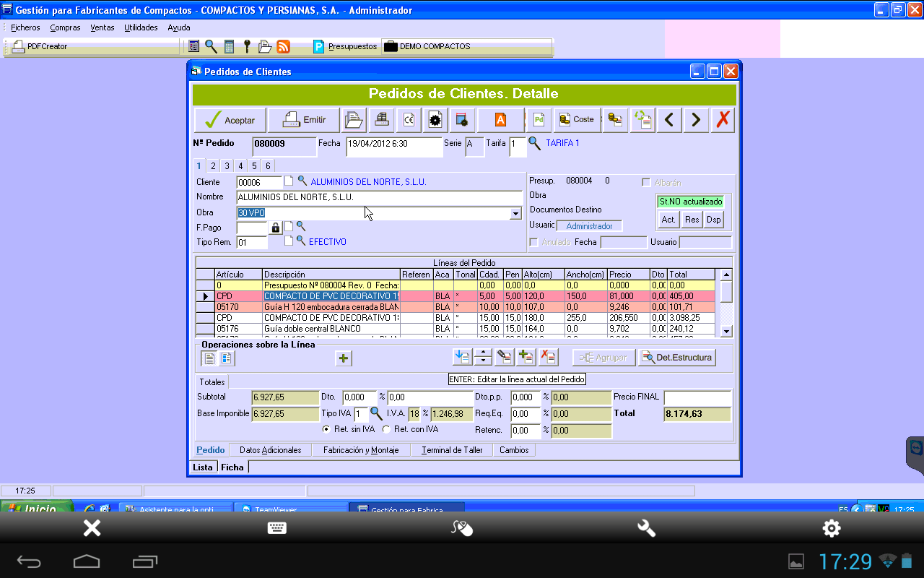The height and width of the screenshot is (578, 924).
Task: Click the padlock icon beside F.Pago
Action: [275, 228]
